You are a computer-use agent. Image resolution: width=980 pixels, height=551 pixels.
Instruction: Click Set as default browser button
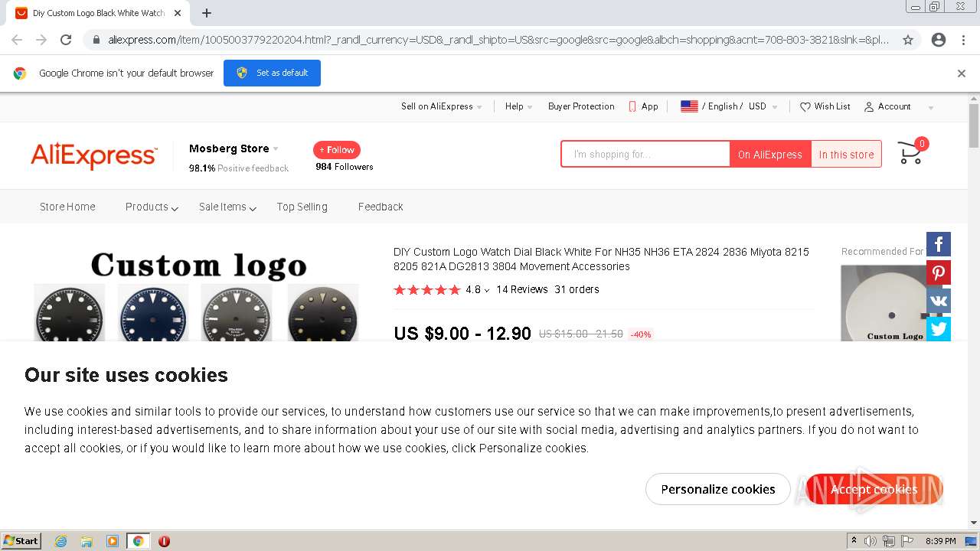(x=272, y=73)
